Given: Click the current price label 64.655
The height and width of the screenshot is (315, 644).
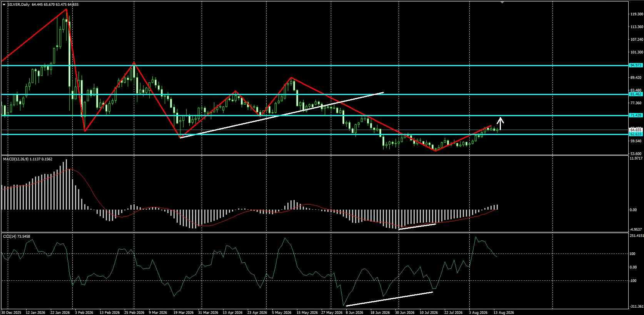Looking at the screenshot, I should 636,130.
